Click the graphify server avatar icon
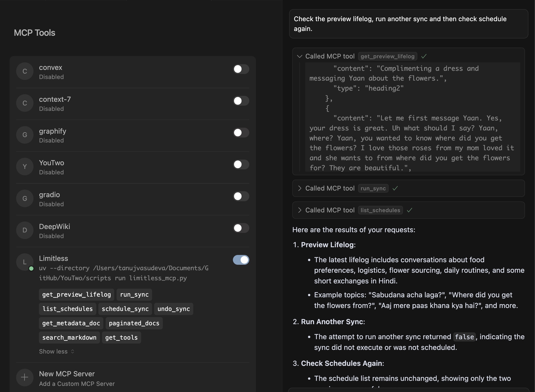535x392 pixels. point(25,135)
